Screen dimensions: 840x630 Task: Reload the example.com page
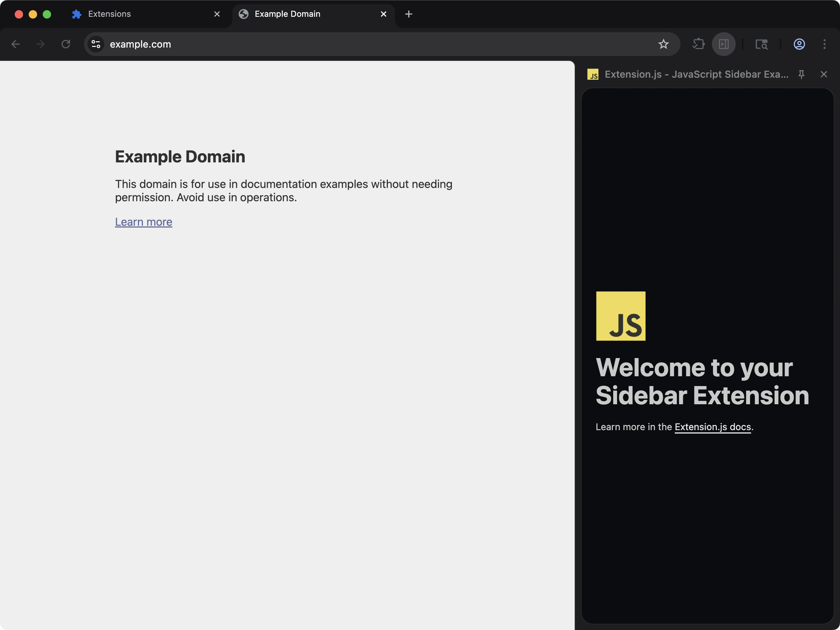(x=66, y=44)
